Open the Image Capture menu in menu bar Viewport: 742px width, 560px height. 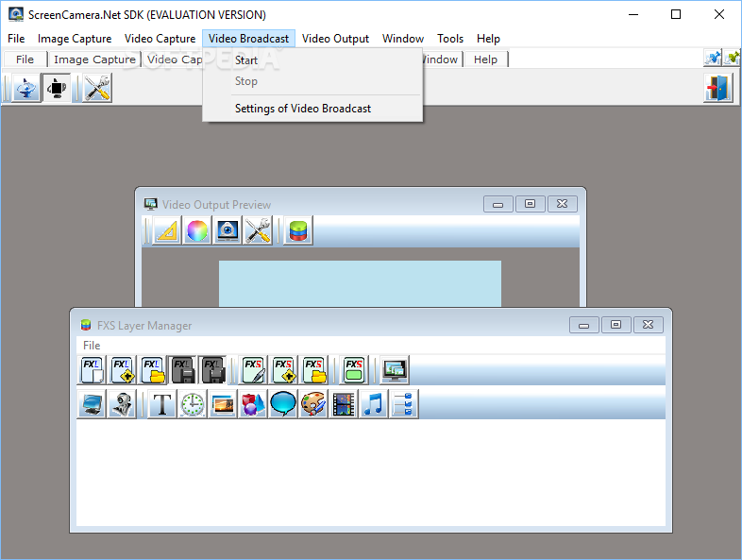tap(75, 39)
